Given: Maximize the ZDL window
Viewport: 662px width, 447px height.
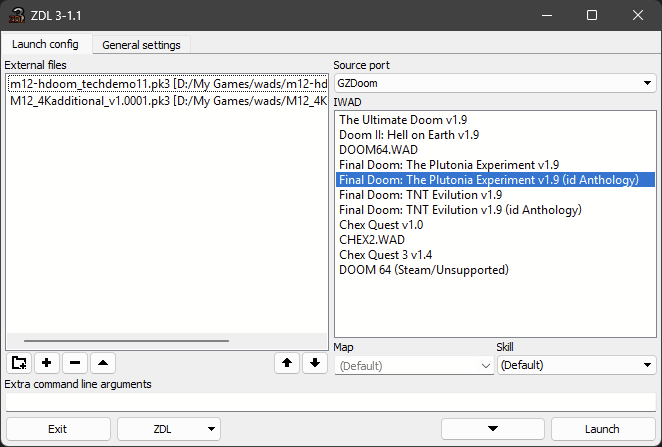Looking at the screenshot, I should point(592,16).
